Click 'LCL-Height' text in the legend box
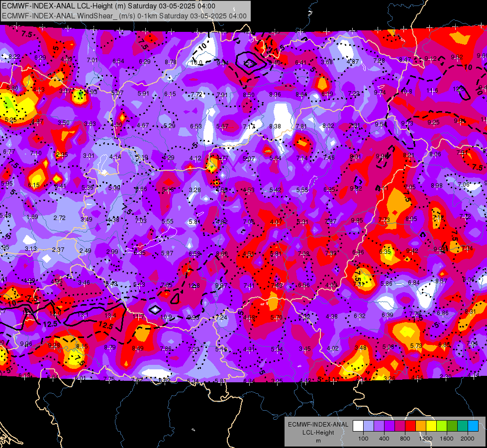The image size is (487, 448). 318,433
